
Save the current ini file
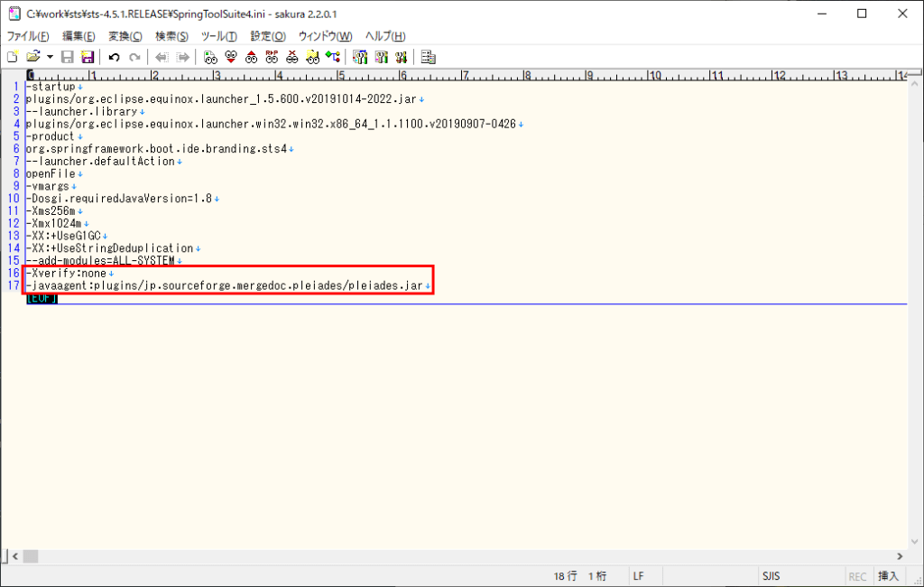[x=67, y=56]
